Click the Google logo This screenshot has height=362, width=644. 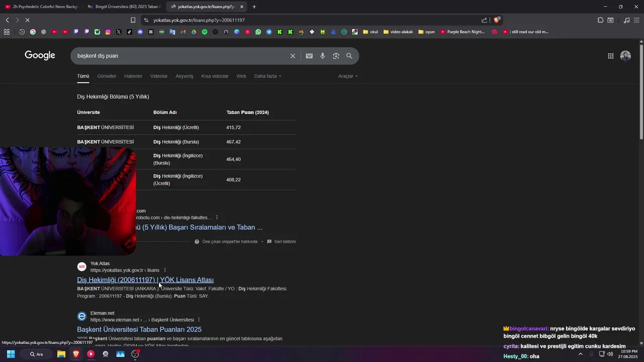(x=40, y=56)
